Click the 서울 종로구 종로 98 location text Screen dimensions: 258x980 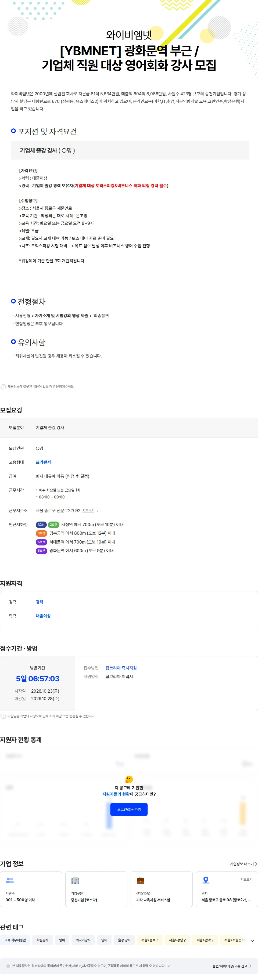226,900
